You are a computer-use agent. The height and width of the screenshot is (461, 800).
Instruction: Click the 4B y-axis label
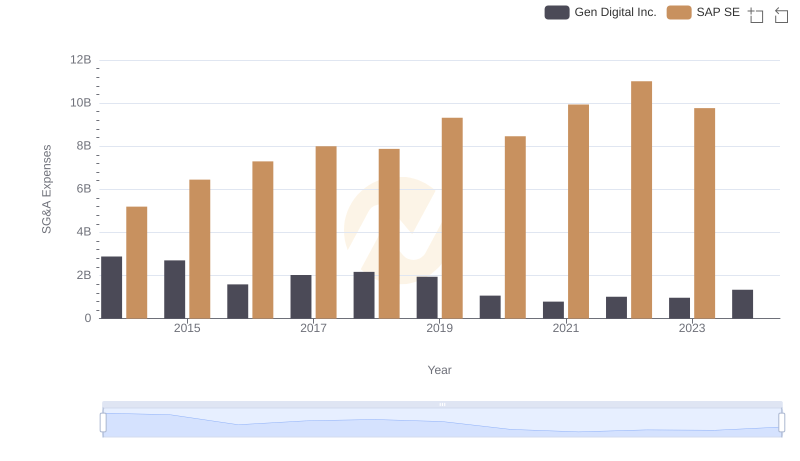pyautogui.click(x=84, y=232)
